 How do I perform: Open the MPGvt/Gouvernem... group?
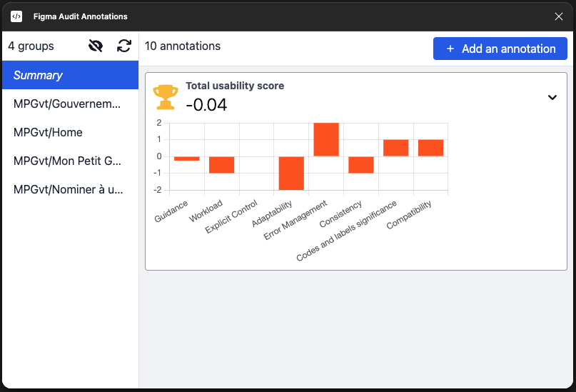click(69, 104)
